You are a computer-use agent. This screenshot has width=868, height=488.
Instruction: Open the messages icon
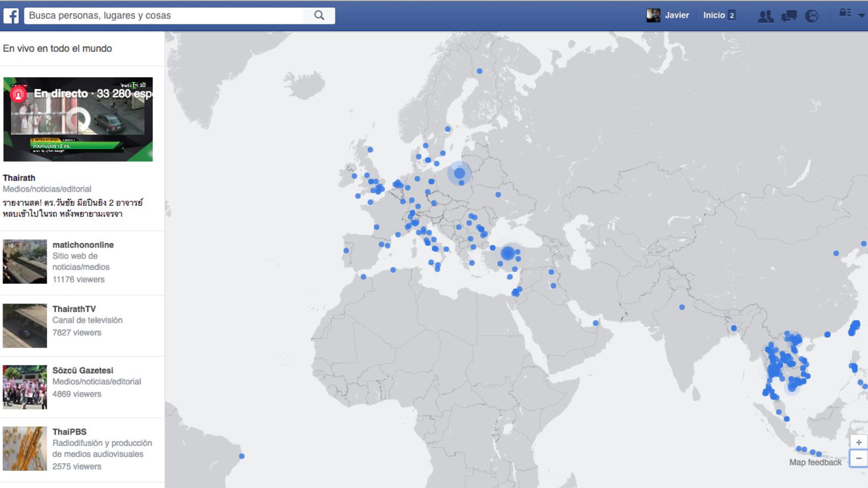click(790, 15)
